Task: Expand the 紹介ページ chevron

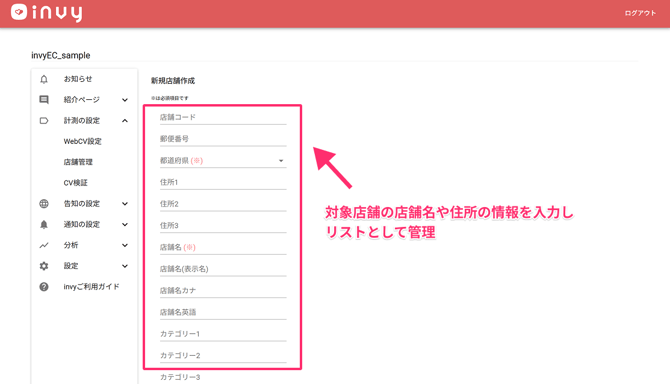Action: (125, 100)
